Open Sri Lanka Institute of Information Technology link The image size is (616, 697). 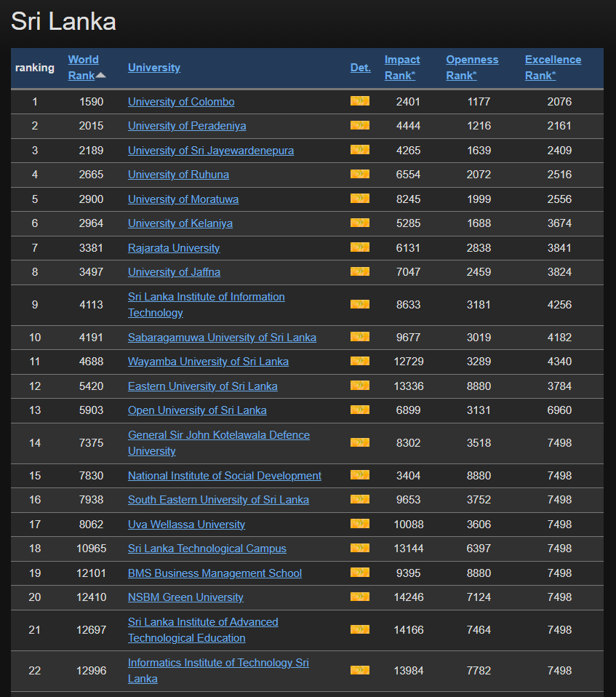click(207, 305)
